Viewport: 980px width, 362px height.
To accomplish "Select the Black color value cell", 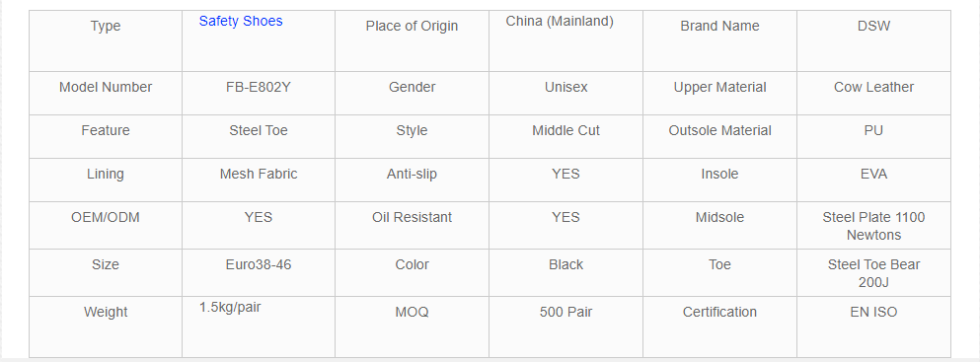I will tap(565, 273).
